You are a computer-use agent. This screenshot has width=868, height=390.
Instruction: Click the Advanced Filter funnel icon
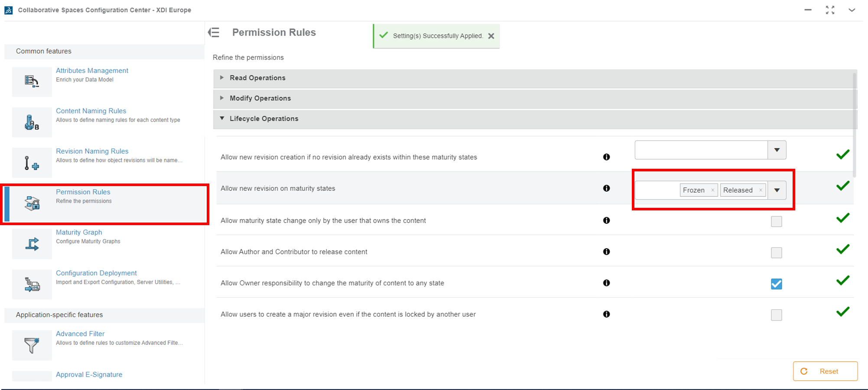click(x=32, y=345)
